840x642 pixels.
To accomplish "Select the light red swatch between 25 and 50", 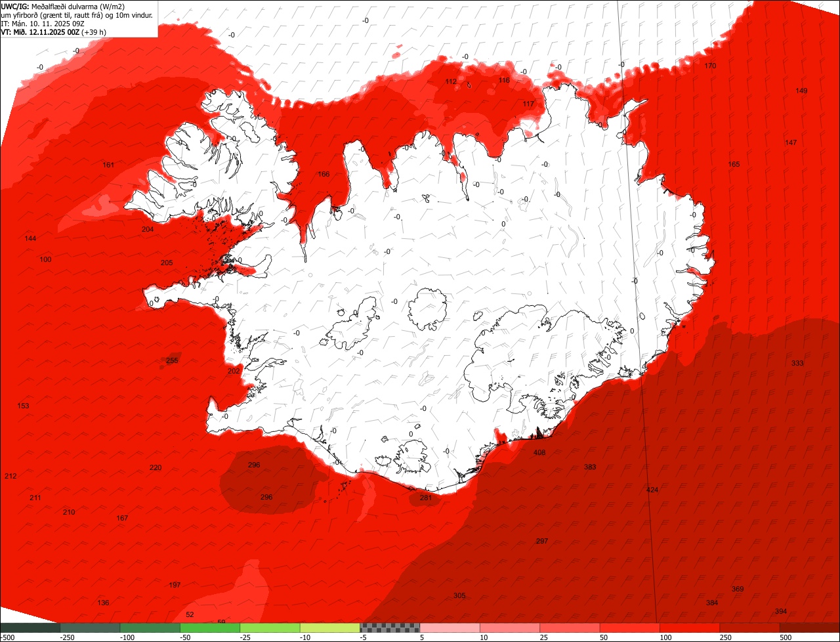I will click(570, 628).
